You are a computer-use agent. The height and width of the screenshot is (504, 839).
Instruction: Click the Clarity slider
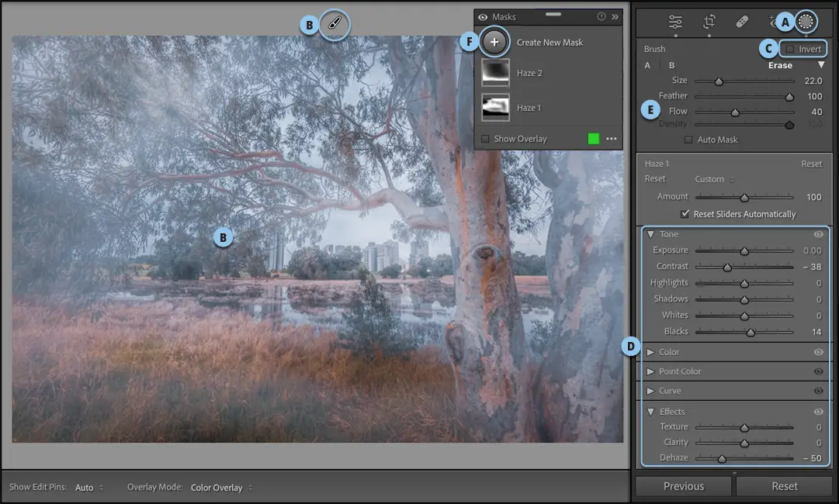[x=744, y=443]
